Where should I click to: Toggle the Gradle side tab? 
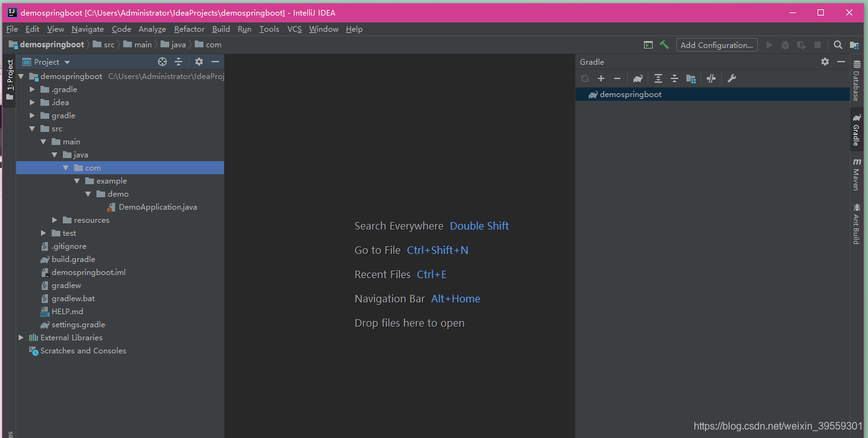point(856,129)
